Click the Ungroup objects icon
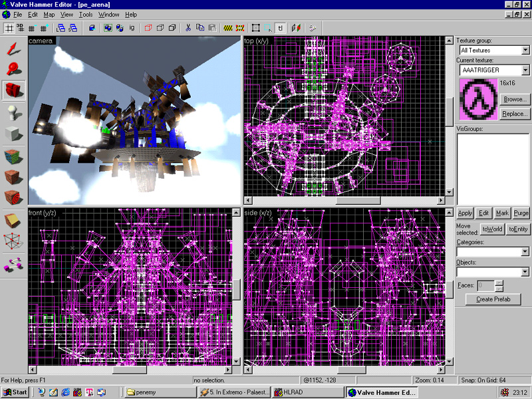The image size is (532, 399). 120,28
